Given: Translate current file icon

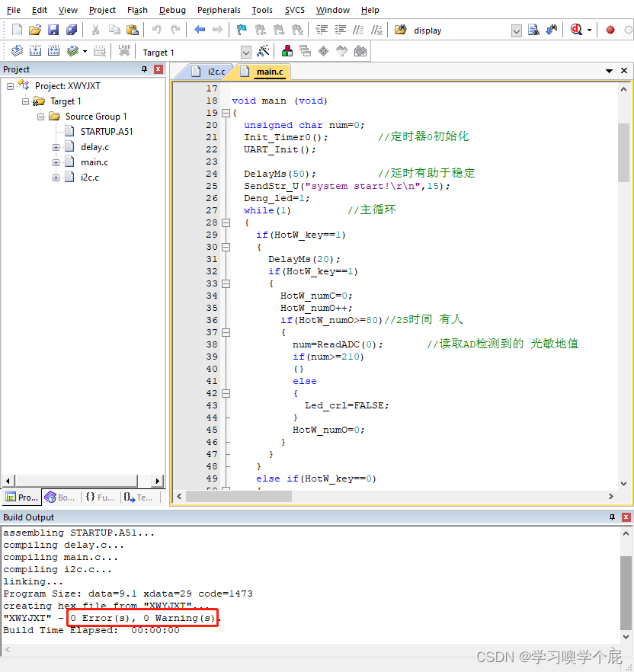Looking at the screenshot, I should point(17,51).
